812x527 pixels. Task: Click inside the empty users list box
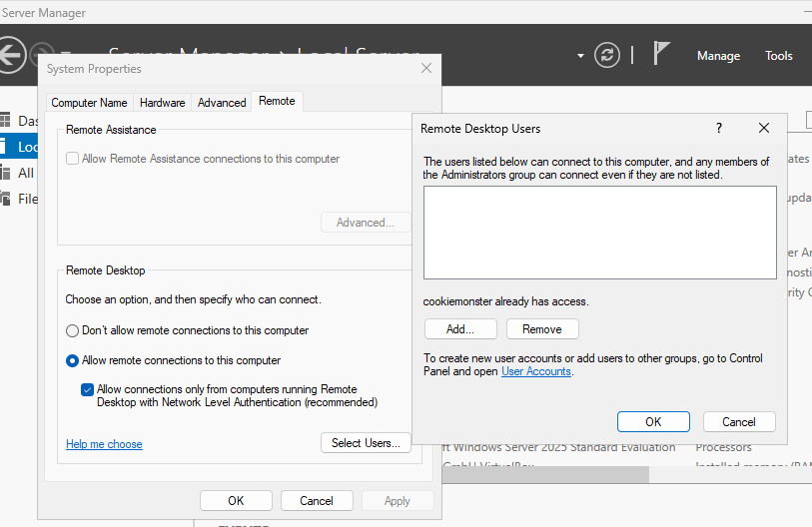(599, 232)
